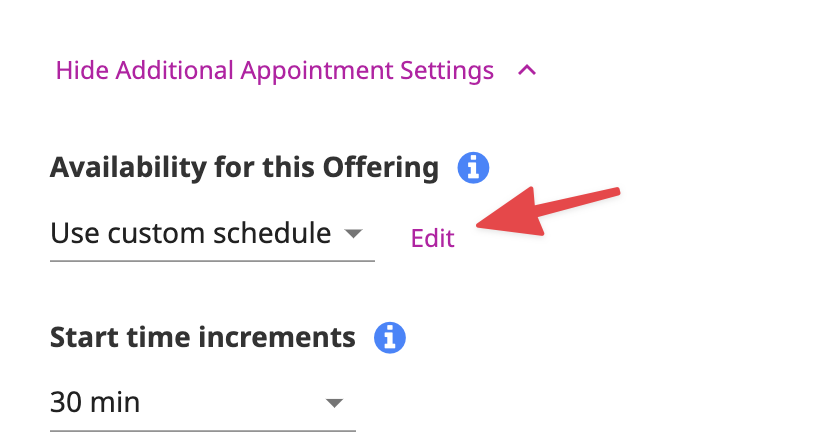
Task: Show help for offering availability setting
Action: click(473, 168)
